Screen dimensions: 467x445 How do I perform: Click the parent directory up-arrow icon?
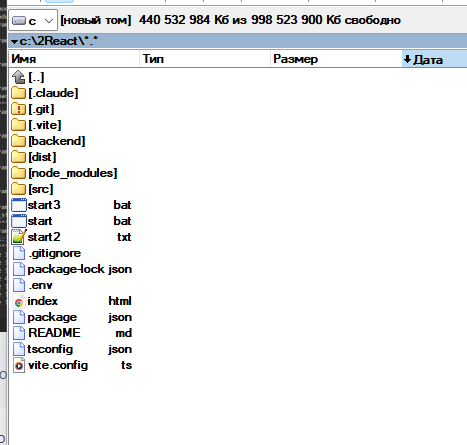point(18,77)
